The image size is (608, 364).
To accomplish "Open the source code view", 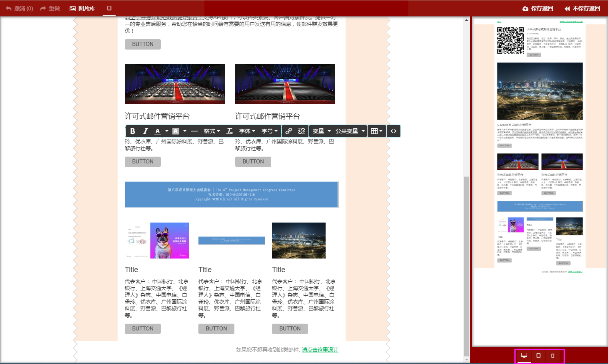I will (394, 131).
